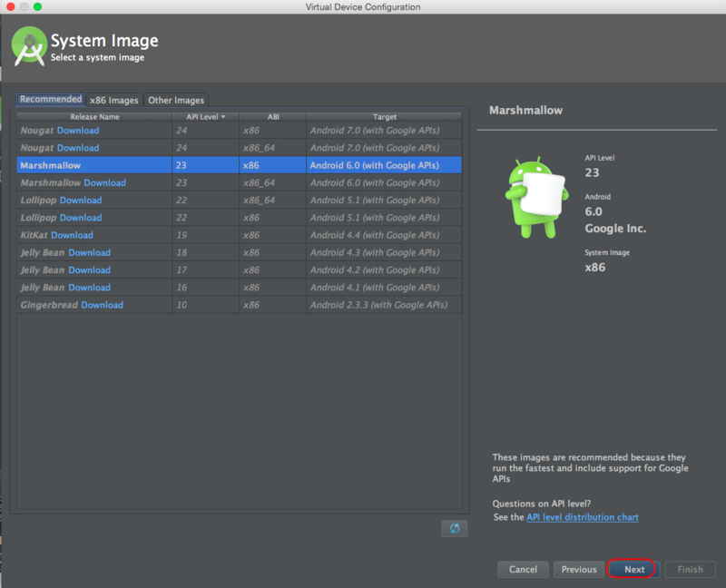Viewport: 726px width, 588px height.
Task: Download Nougat x86_64 system image
Action: (78, 148)
